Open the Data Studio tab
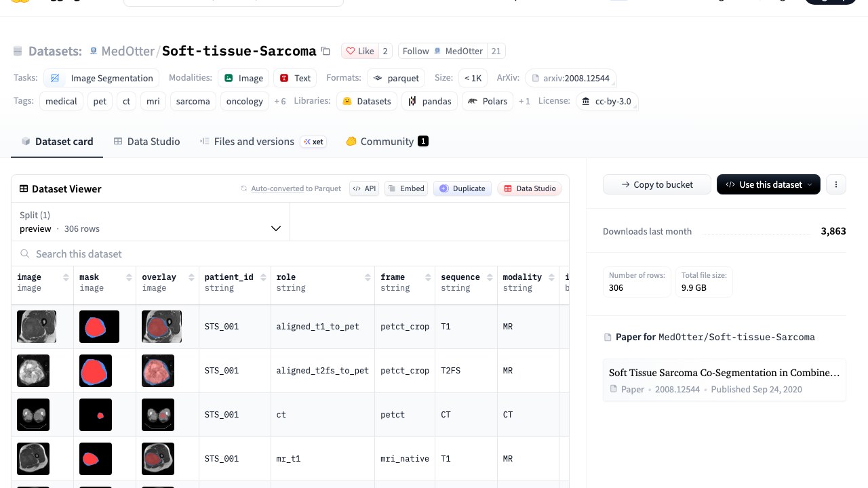The height and width of the screenshot is (488, 868). [x=146, y=142]
